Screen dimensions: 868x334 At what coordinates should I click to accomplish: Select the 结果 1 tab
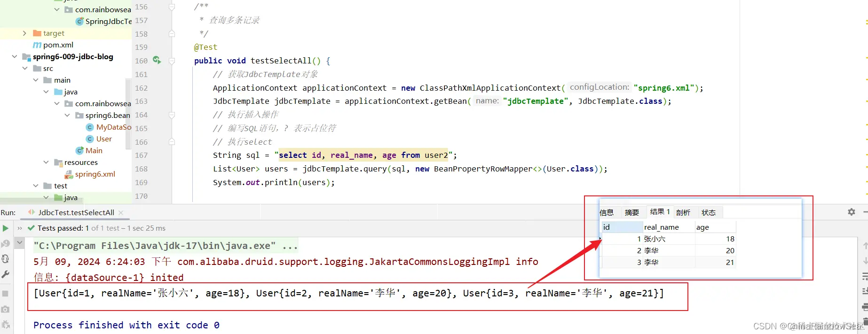[660, 212]
